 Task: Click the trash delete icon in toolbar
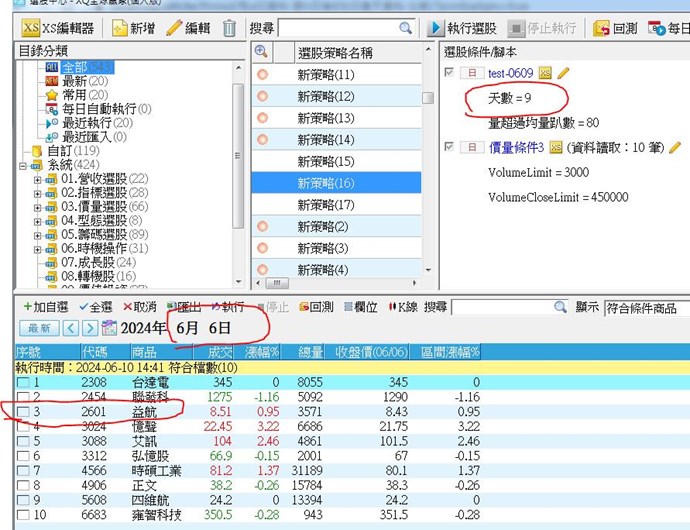[x=230, y=28]
